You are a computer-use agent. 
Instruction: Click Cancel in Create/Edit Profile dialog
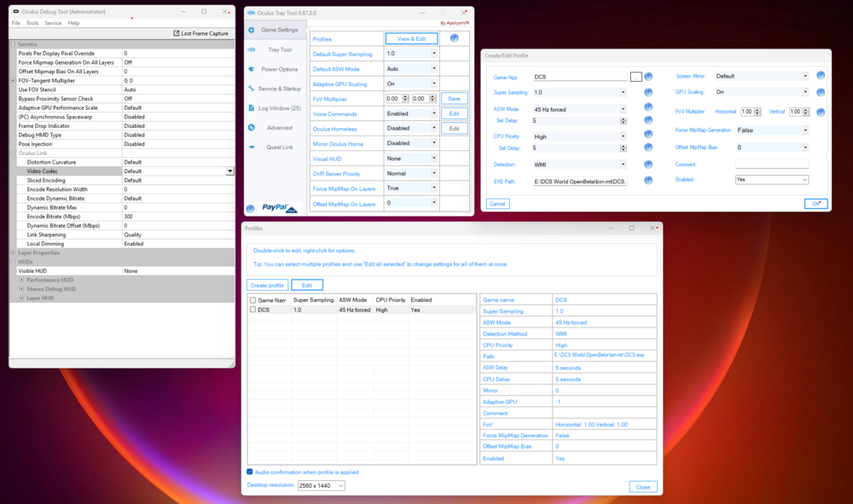point(497,204)
